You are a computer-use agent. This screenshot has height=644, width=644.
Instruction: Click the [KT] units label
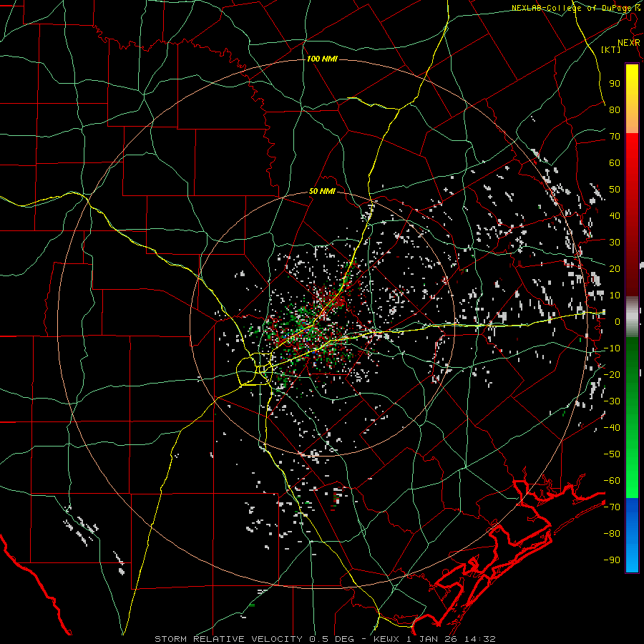click(611, 49)
